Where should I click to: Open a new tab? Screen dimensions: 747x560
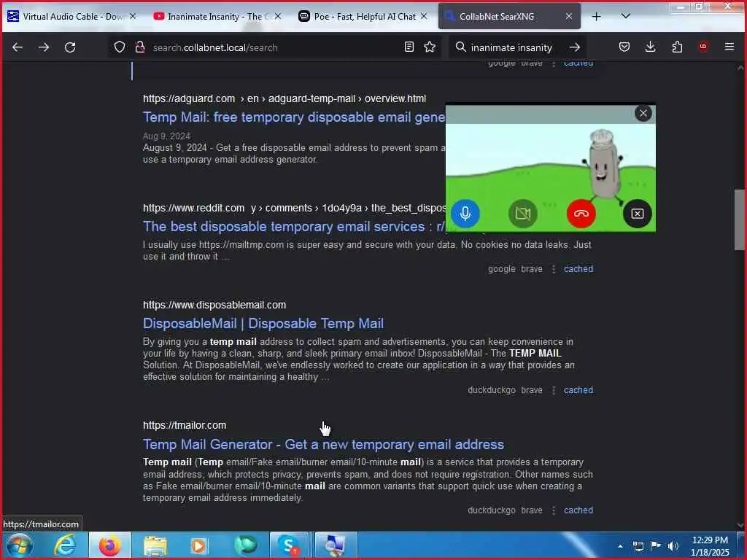pyautogui.click(x=596, y=17)
